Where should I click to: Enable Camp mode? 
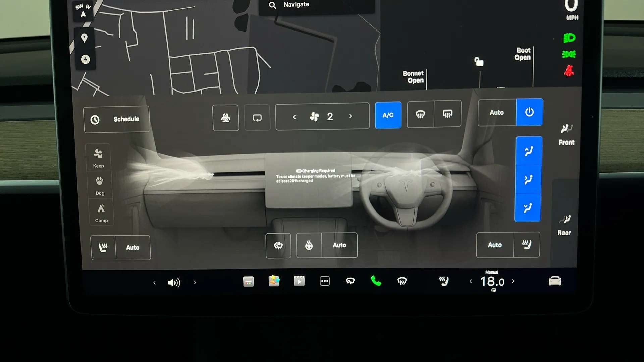[101, 213]
